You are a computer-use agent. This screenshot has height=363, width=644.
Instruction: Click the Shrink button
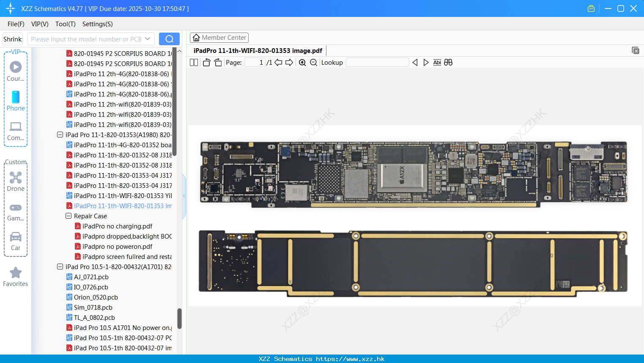[x=12, y=39]
